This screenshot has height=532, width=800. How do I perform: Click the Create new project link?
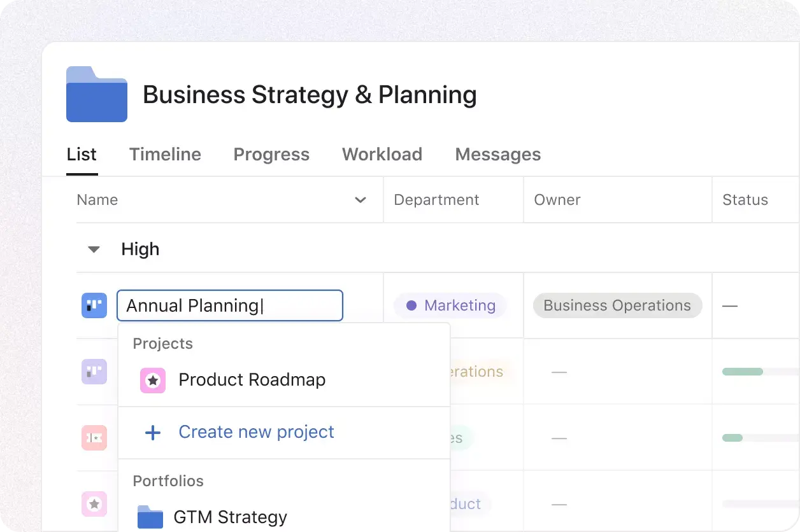(x=256, y=432)
